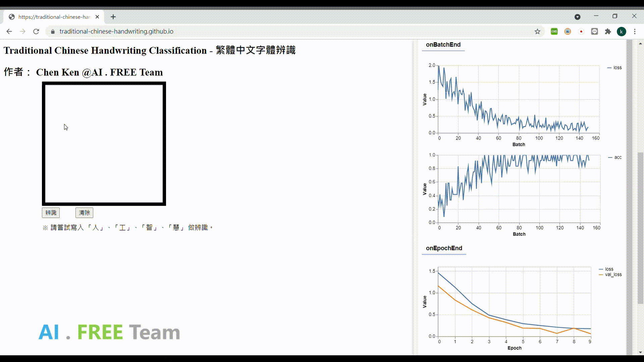Viewport: 644px width, 362px height.
Task: Open the image downloader extension icon
Action: (568, 32)
